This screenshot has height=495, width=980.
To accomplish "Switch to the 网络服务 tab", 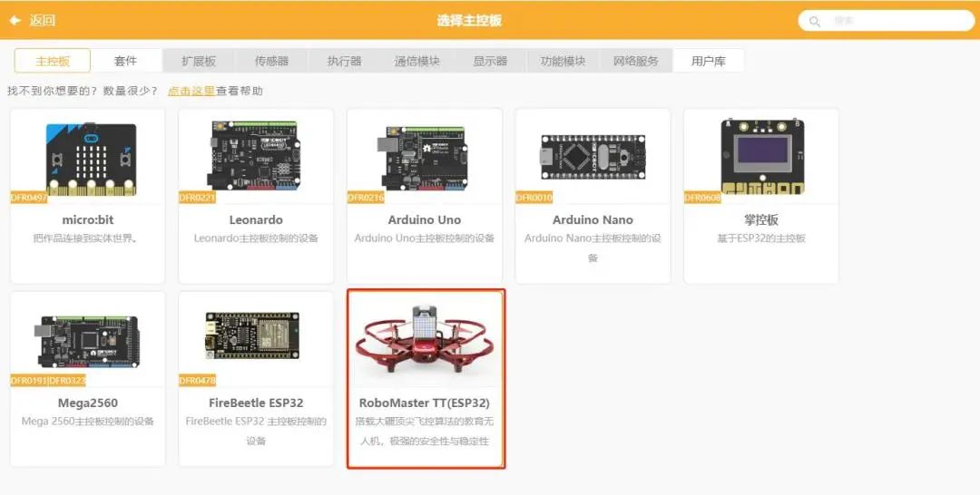I will point(635,61).
